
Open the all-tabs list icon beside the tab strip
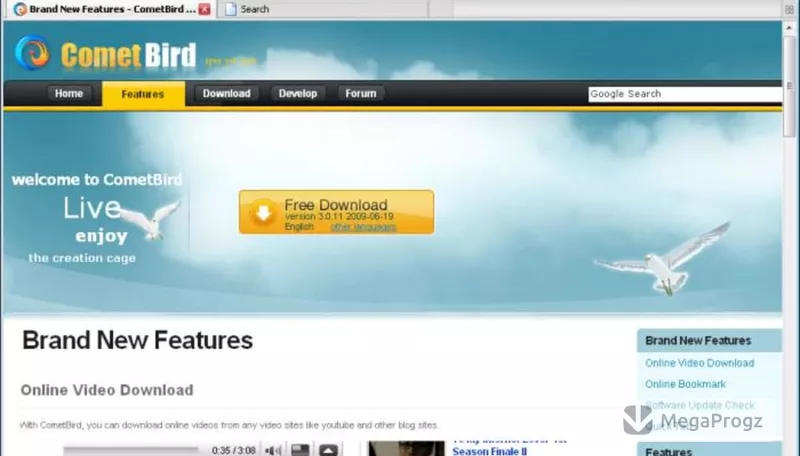pos(789,9)
